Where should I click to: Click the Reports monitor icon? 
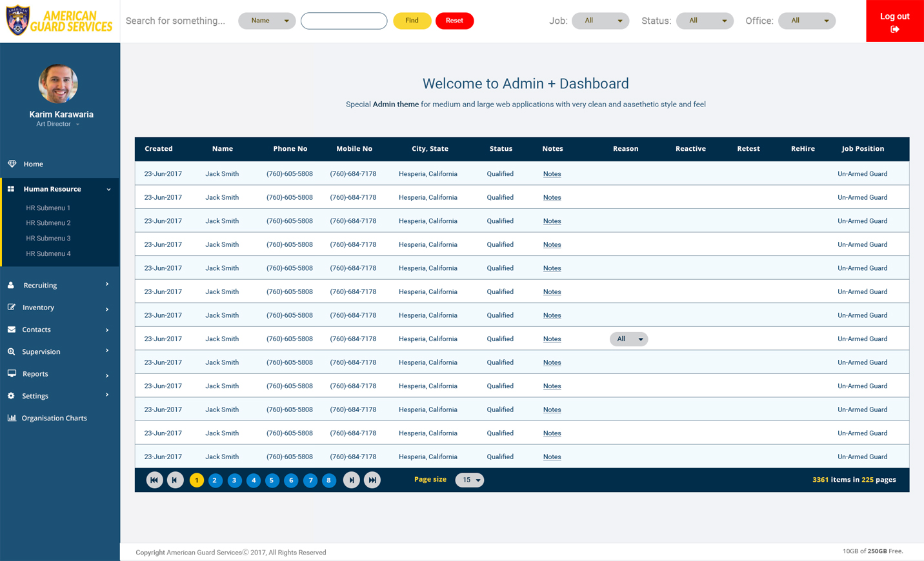click(x=12, y=373)
